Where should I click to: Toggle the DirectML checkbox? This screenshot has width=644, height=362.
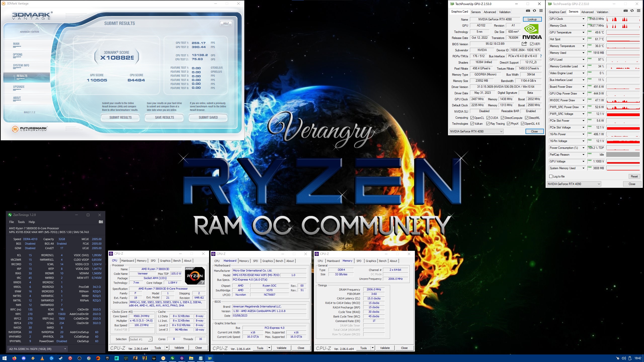pyautogui.click(x=527, y=118)
